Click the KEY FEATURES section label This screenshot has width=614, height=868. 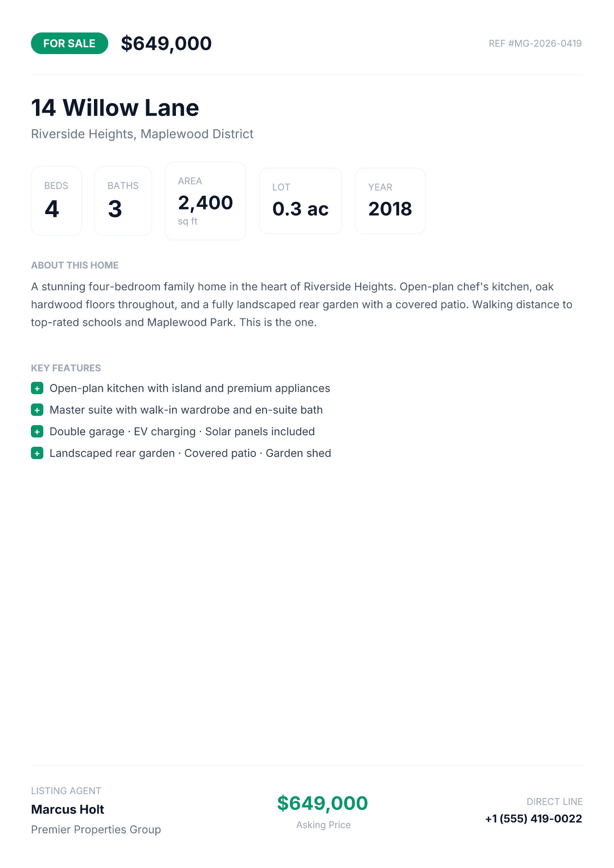coord(66,368)
